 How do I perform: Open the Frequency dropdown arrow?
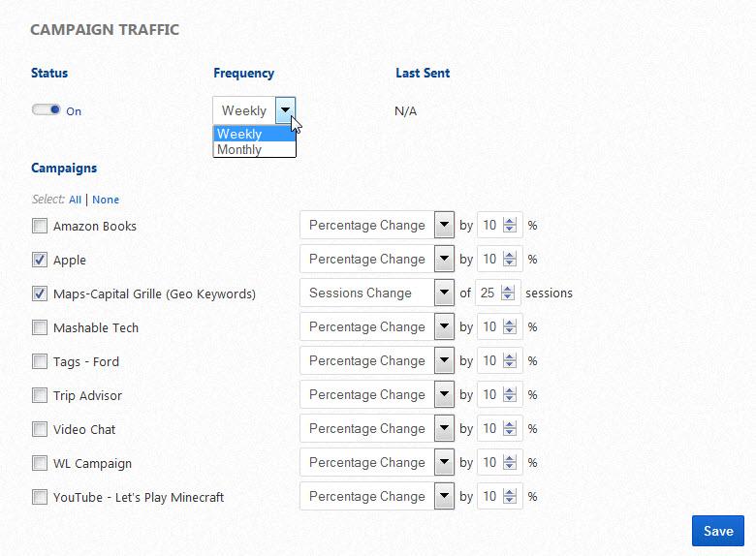pos(285,110)
